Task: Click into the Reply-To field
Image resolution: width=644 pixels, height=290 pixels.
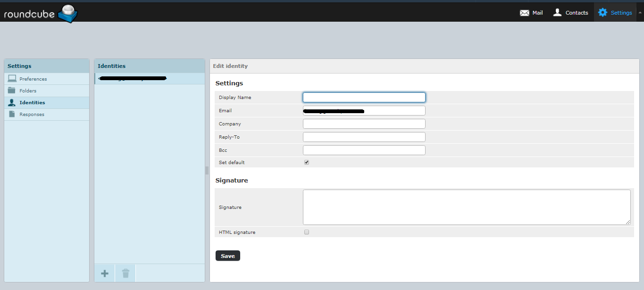Action: 364,137
